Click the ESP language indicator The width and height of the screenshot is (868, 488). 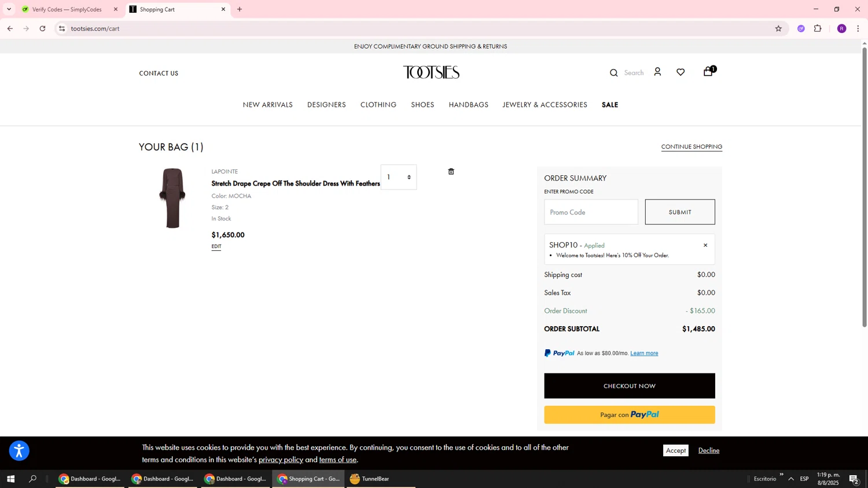(804, 479)
